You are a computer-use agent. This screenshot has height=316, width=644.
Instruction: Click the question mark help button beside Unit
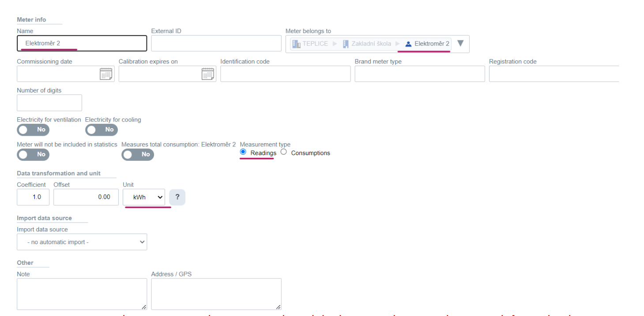177,197
